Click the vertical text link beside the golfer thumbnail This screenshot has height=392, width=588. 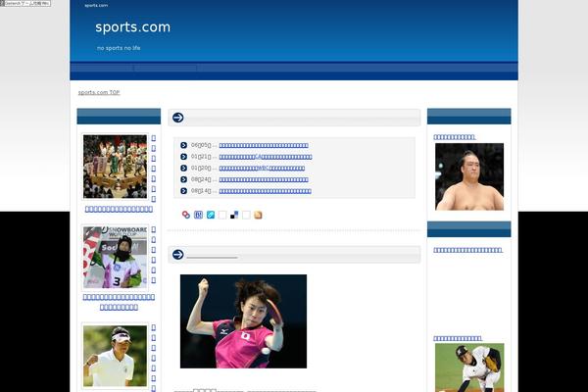(154, 359)
